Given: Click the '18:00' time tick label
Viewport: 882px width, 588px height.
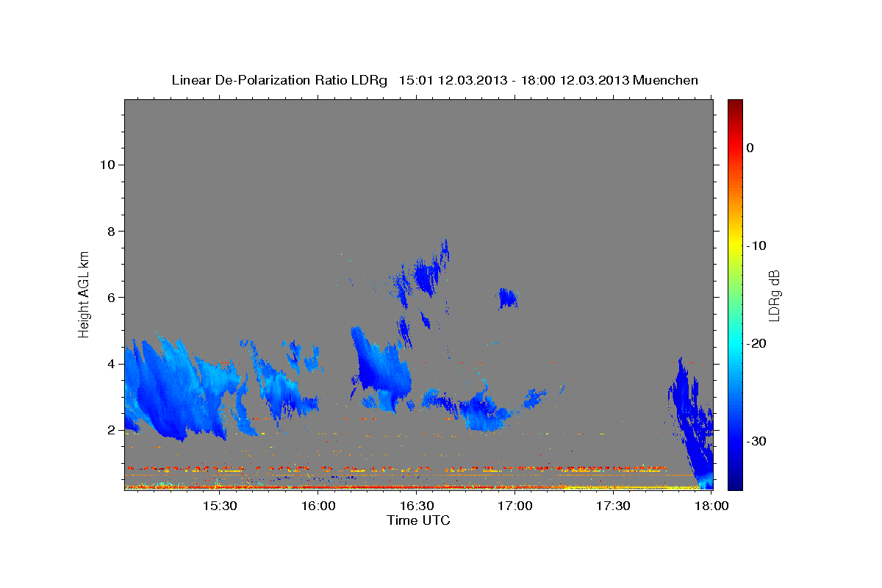Looking at the screenshot, I should coord(711,506).
